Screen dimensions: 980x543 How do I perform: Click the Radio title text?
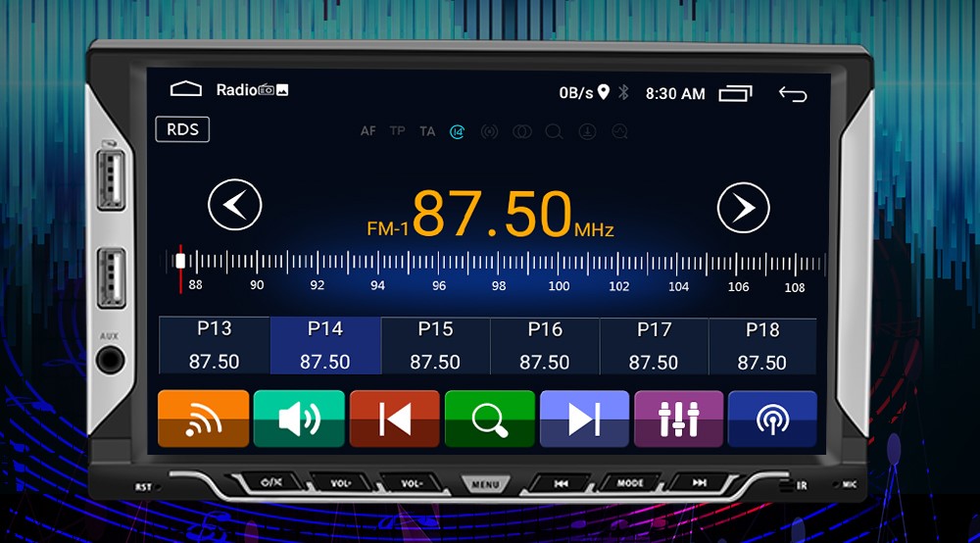coord(236,90)
